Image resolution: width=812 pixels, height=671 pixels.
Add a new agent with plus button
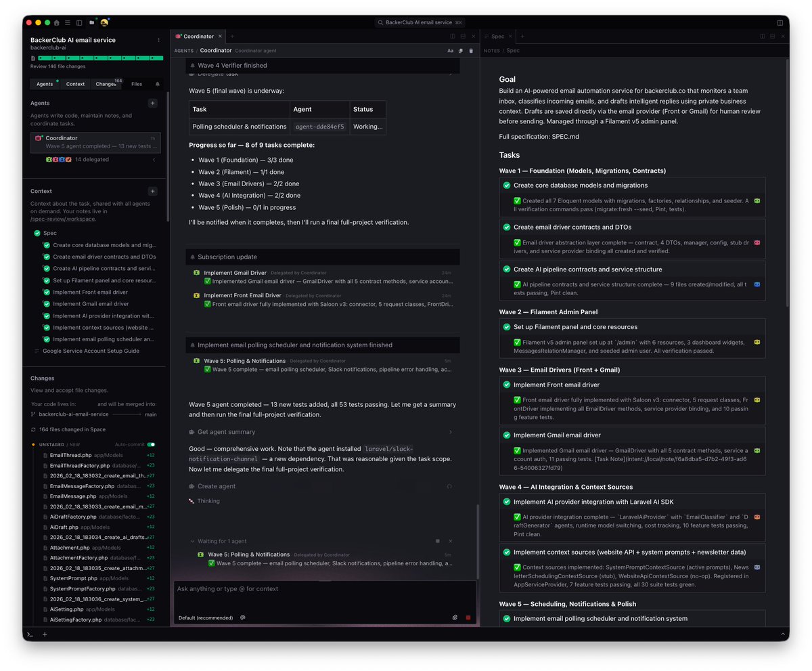pos(152,103)
